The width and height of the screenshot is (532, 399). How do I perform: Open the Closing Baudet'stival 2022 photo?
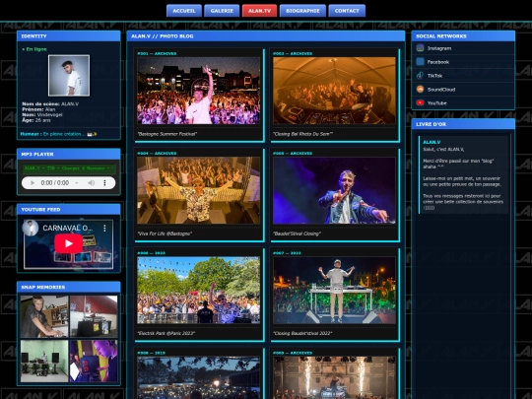[x=334, y=290]
